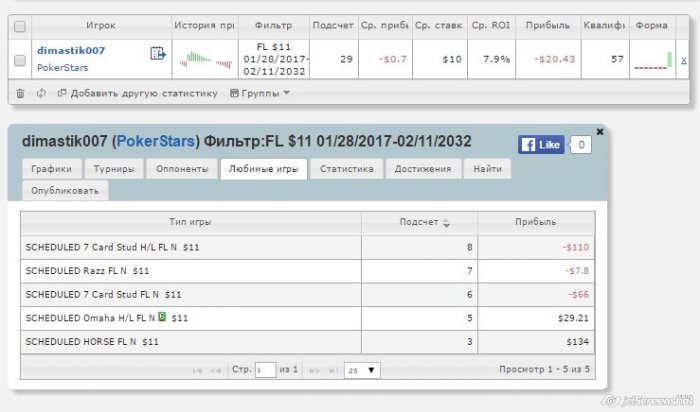Click the refresh icon beside the trash
Image resolution: width=700 pixels, height=412 pixels.
click(x=41, y=93)
